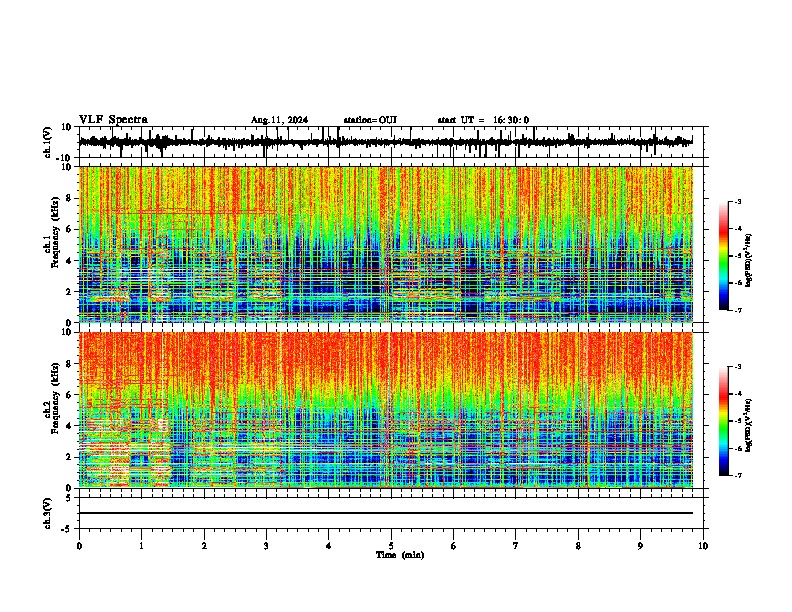Click time axis tick label "0"
792x612 pixels.
coord(79,546)
